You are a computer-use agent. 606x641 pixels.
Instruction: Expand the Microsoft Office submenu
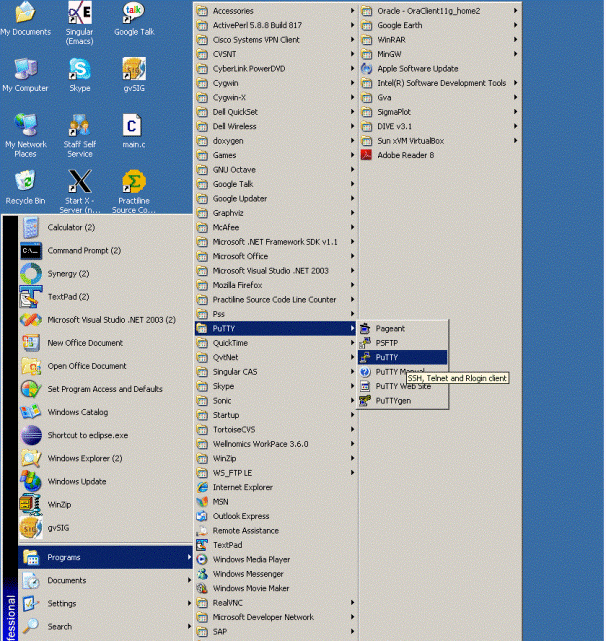point(240,256)
